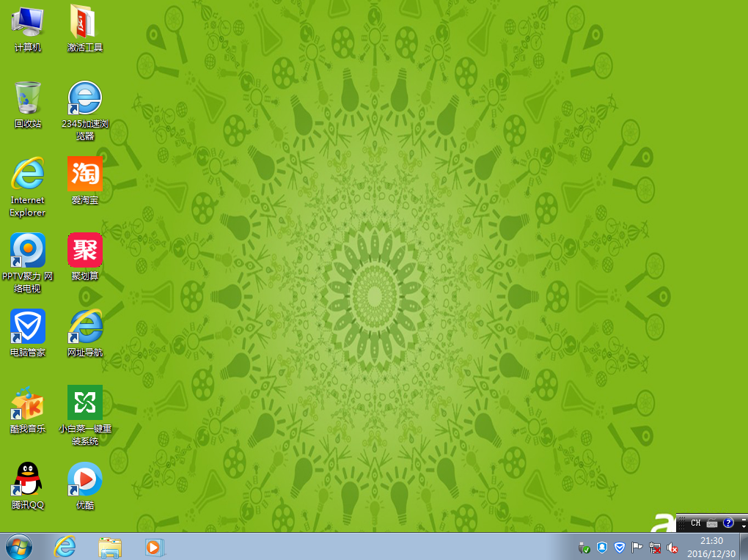This screenshot has height=560, width=748.
Task: Click the disconnected network tray icon
Action: tap(654, 548)
